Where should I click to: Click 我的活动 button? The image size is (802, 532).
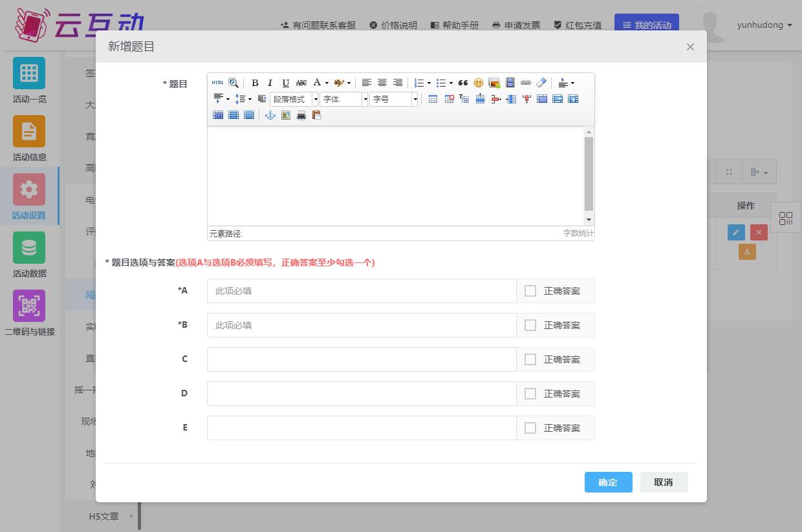(647, 25)
